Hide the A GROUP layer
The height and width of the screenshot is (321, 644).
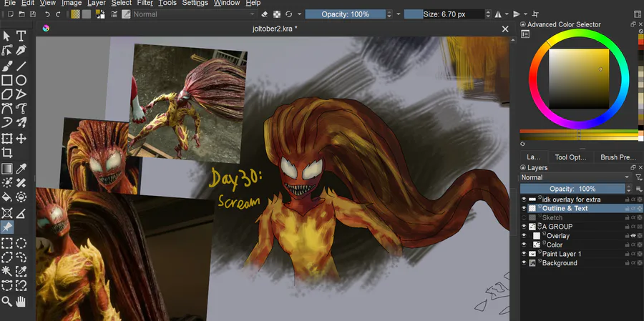pyautogui.click(x=524, y=227)
